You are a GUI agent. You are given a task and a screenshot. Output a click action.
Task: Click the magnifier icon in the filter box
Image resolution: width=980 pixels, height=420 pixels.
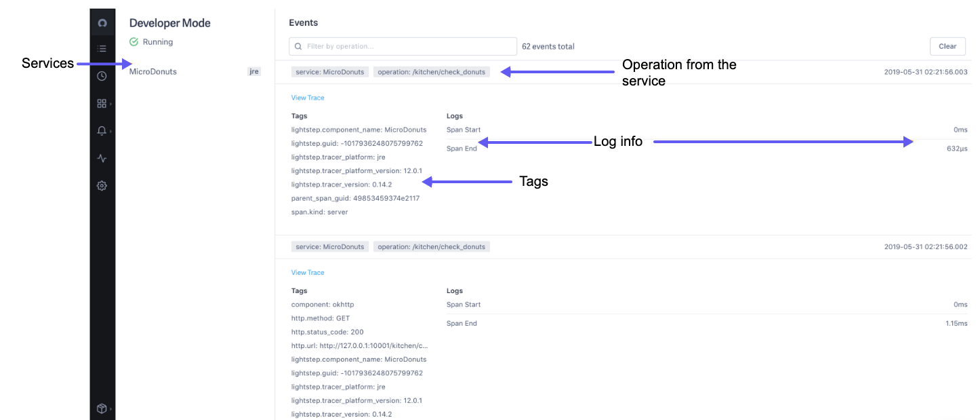click(x=298, y=47)
